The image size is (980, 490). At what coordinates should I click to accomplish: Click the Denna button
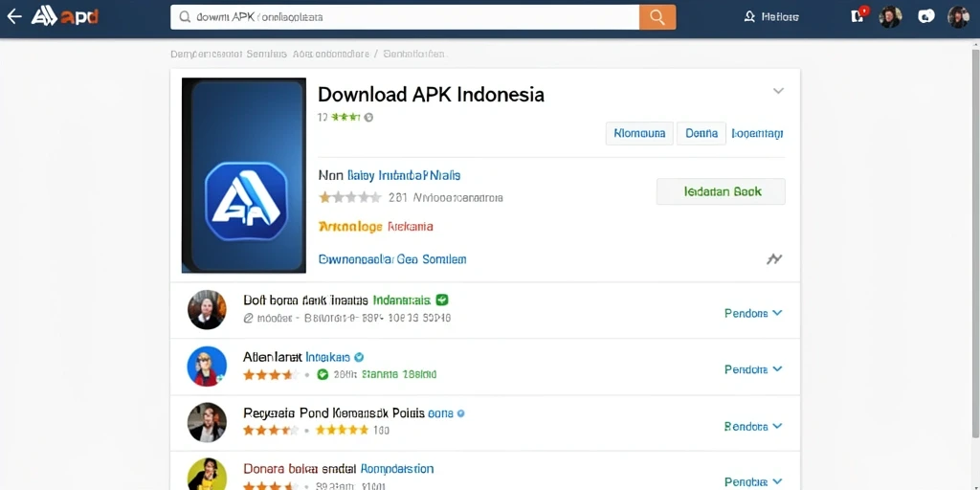tap(702, 133)
